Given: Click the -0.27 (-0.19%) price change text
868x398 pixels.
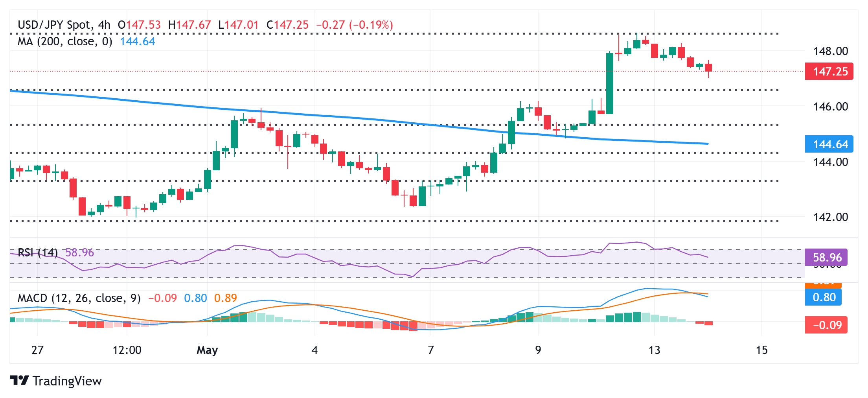Looking at the screenshot, I should pyautogui.click(x=355, y=25).
